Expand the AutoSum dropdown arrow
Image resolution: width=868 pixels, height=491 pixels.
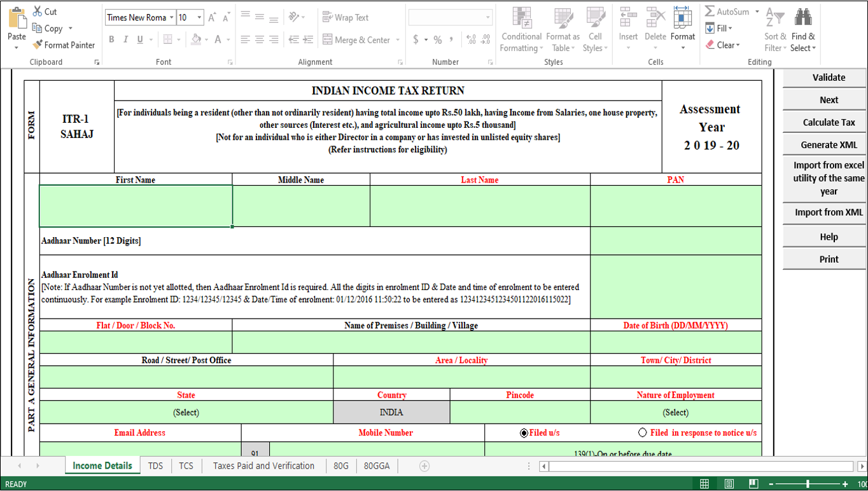coord(757,11)
